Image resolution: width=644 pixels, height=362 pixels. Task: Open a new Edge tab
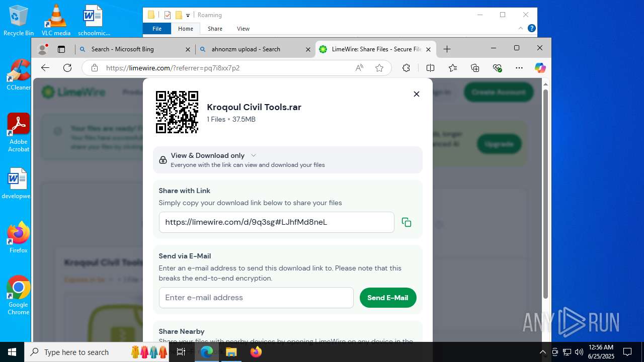pyautogui.click(x=447, y=49)
